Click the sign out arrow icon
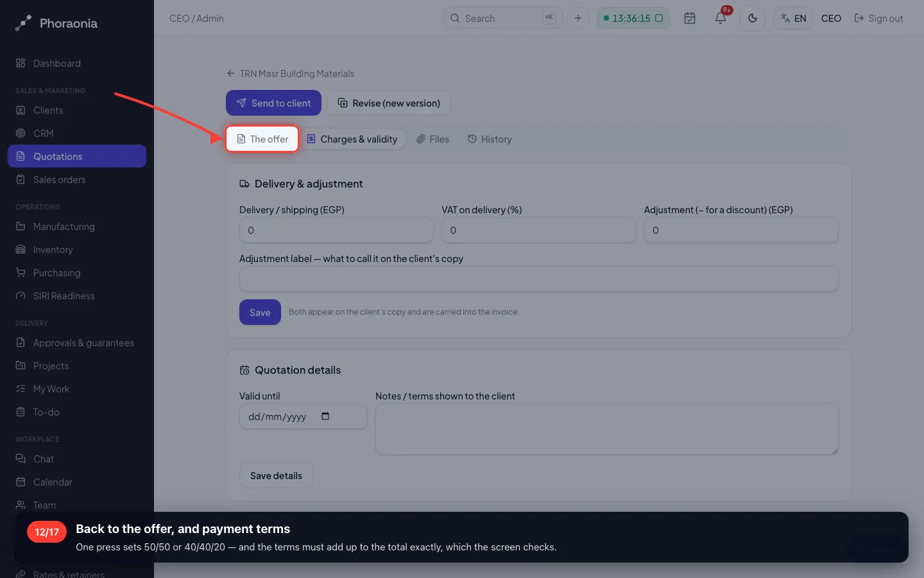 tap(859, 19)
